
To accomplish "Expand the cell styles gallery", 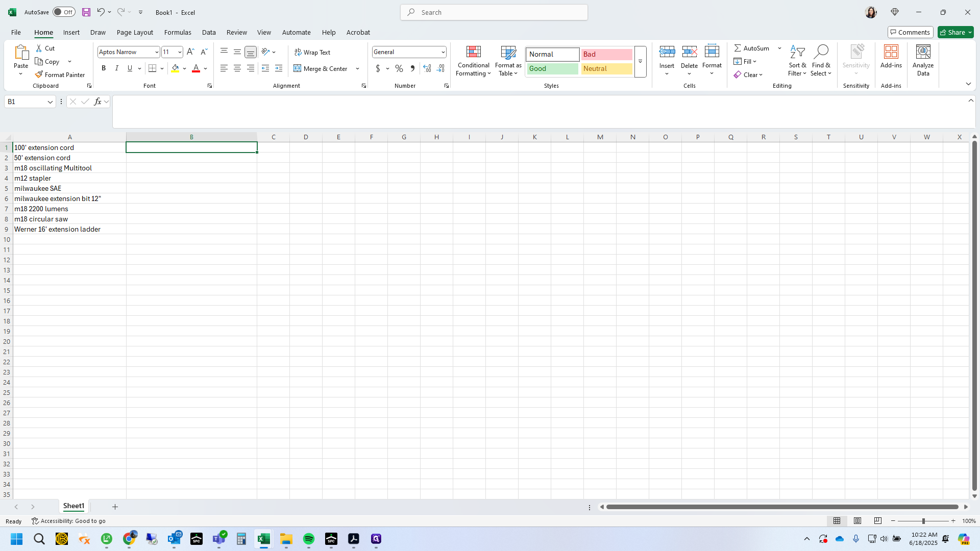I will (x=640, y=61).
